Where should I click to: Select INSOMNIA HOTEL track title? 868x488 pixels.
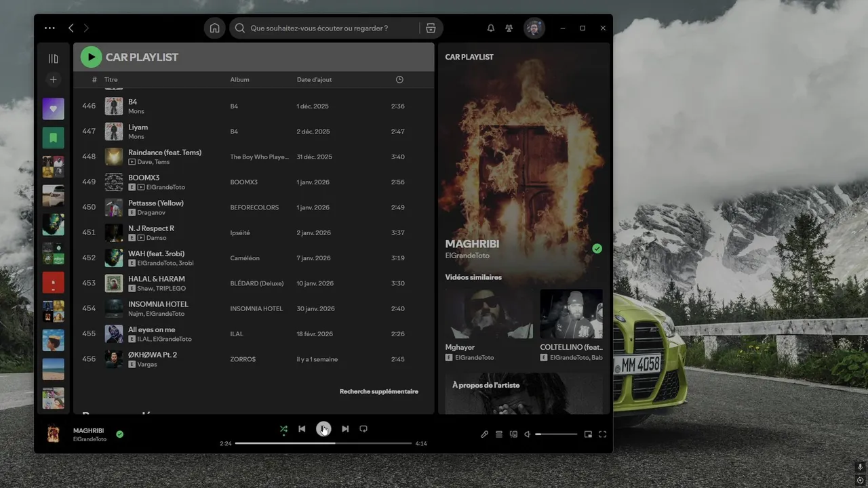(158, 304)
